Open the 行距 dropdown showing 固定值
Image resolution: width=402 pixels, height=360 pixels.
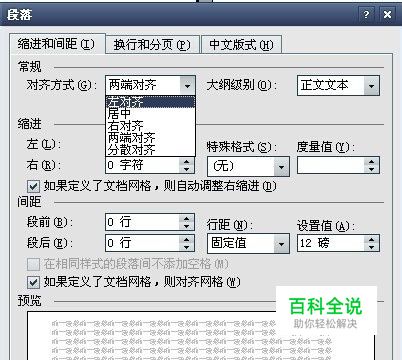pyautogui.click(x=281, y=244)
